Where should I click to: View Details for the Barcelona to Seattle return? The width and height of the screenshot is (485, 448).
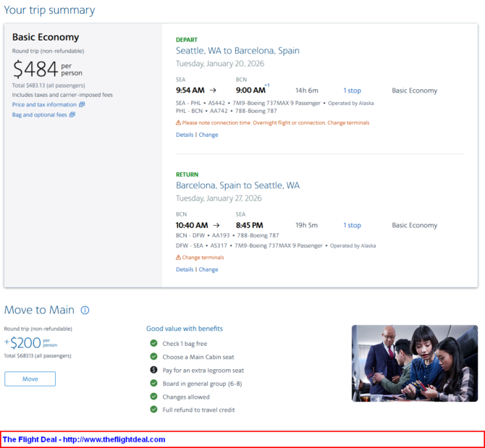[x=185, y=269]
